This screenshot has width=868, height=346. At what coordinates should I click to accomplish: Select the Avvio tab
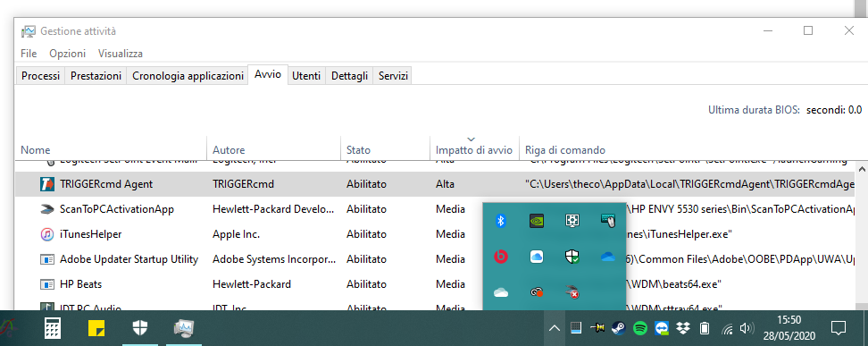(x=268, y=75)
